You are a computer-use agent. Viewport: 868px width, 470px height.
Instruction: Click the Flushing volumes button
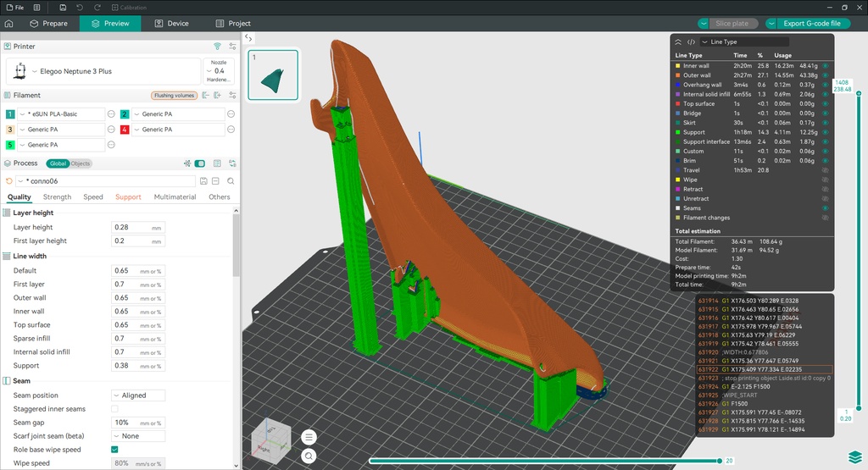[x=174, y=95]
